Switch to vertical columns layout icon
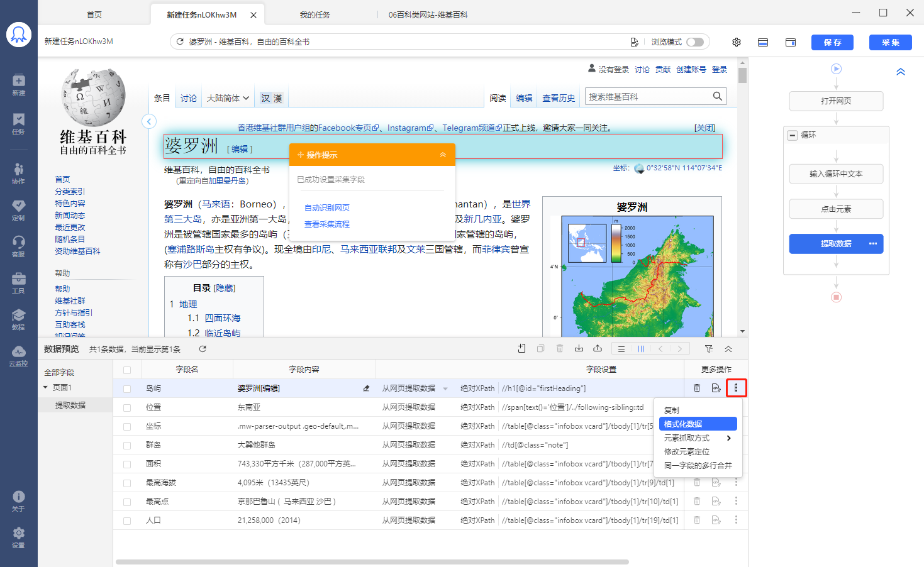 click(641, 349)
